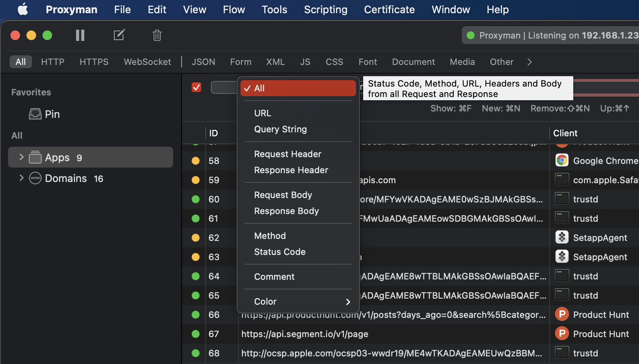Choose Response Body filter option
Image resolution: width=639 pixels, height=364 pixels.
point(287,211)
